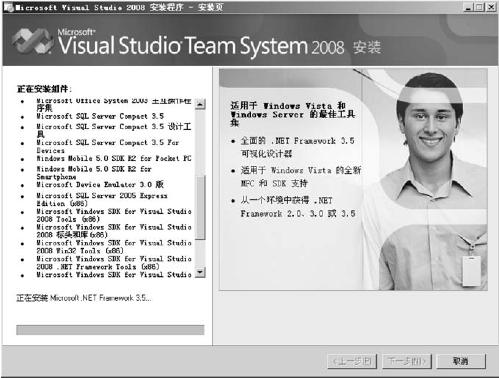Click the component list scroll up arrow
499x378 pixels.
[200, 104]
